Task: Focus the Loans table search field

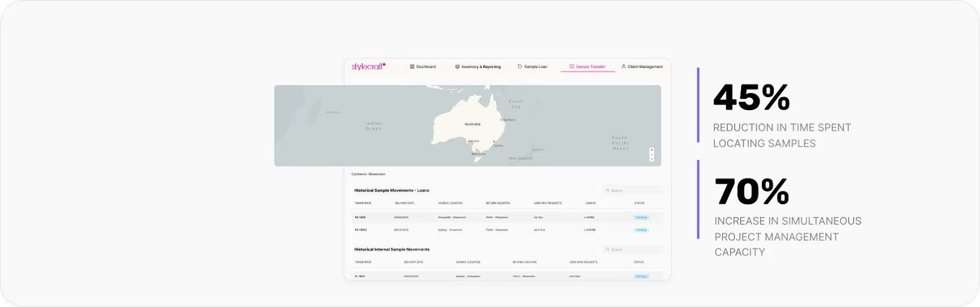Action: (x=632, y=190)
